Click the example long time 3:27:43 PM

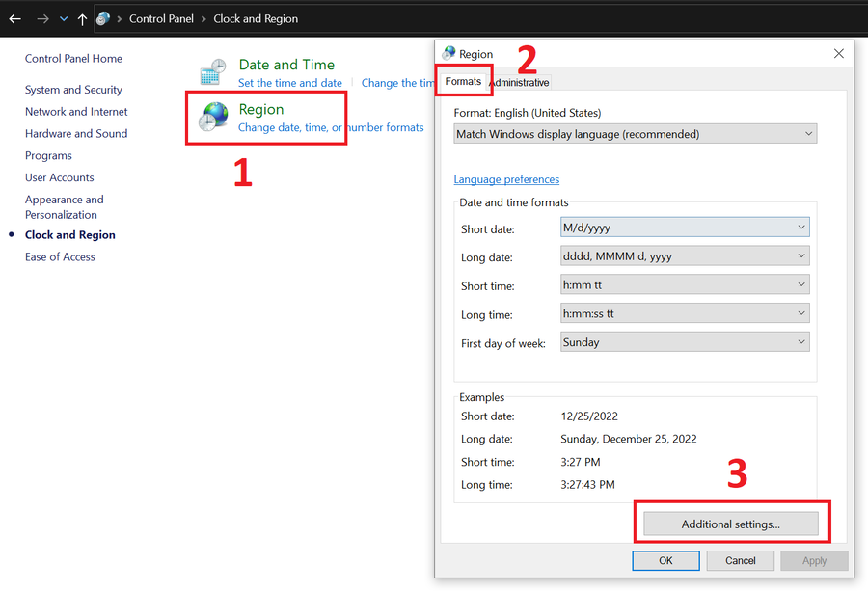click(x=587, y=485)
